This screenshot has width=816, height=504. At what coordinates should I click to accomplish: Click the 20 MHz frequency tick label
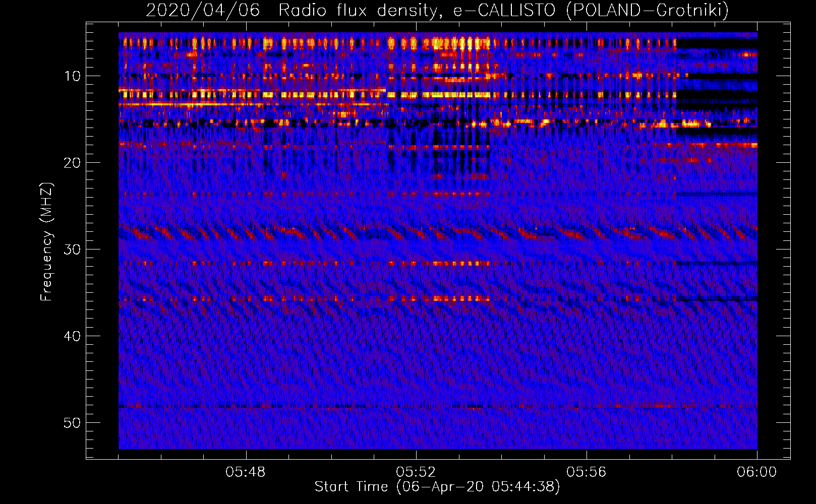[73, 163]
